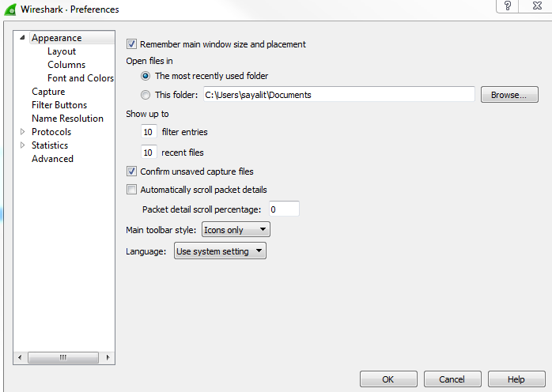
Task: Click the Packet detail scroll percentage field
Action: (283, 209)
